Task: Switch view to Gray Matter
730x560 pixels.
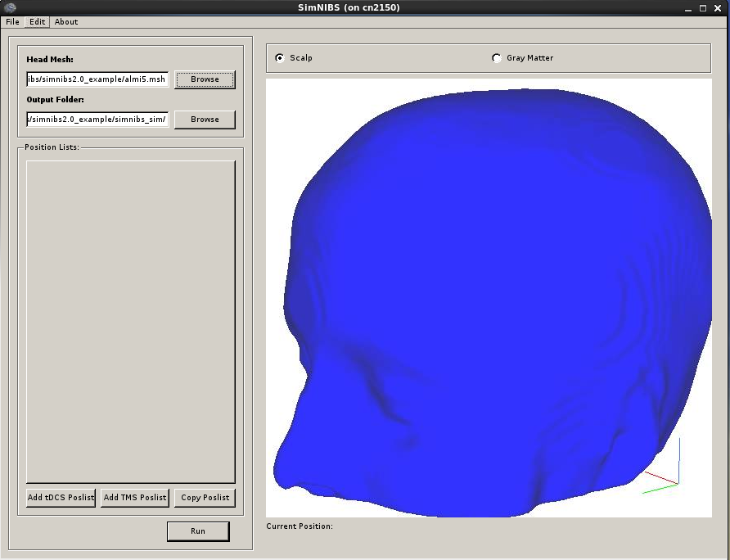Action: tap(497, 58)
